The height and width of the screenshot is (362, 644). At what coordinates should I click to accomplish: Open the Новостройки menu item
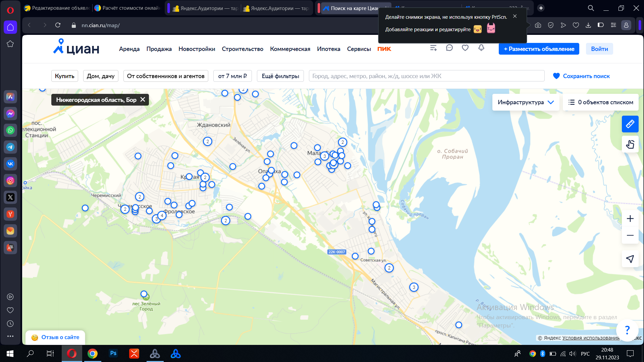(197, 49)
